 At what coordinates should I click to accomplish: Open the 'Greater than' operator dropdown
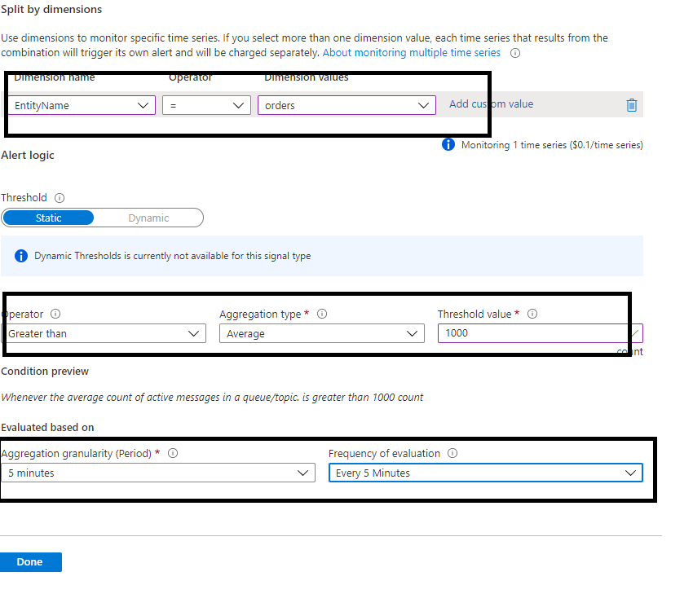coord(104,333)
